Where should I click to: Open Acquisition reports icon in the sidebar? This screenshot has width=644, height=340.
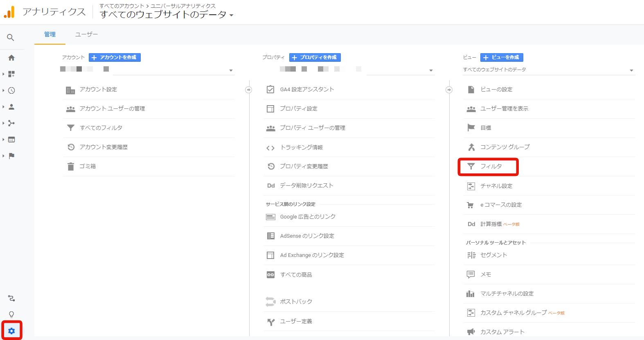[11, 123]
